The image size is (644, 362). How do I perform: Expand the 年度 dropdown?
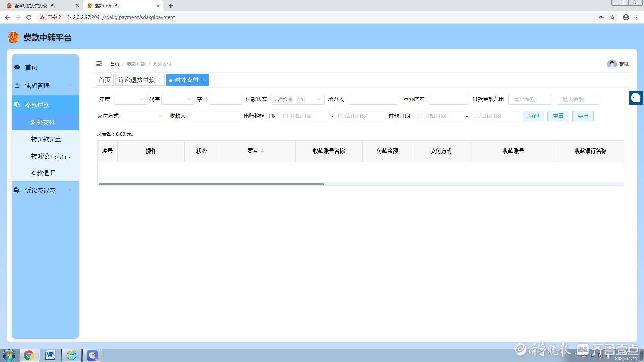tap(130, 99)
